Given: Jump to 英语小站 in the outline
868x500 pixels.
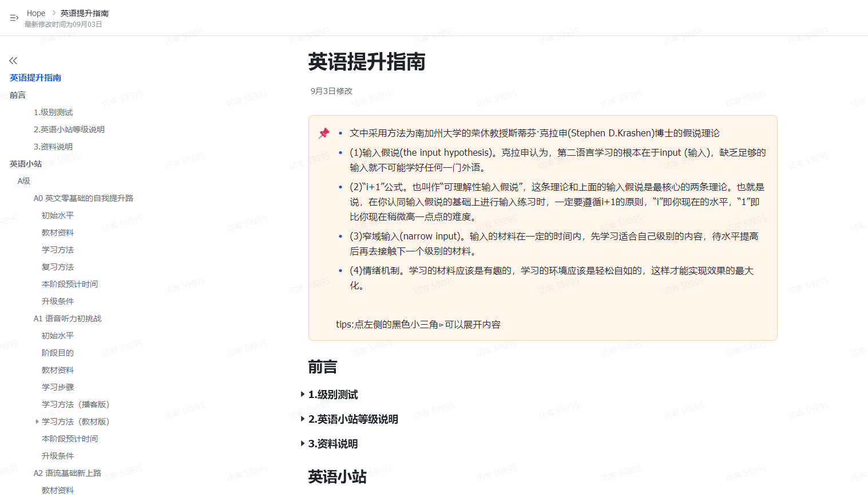Looking at the screenshot, I should pos(26,164).
